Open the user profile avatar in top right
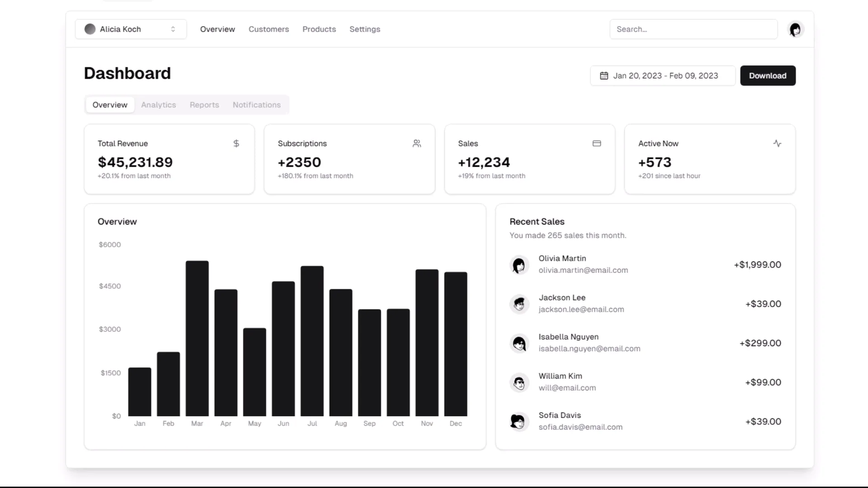The height and width of the screenshot is (488, 868). [795, 29]
